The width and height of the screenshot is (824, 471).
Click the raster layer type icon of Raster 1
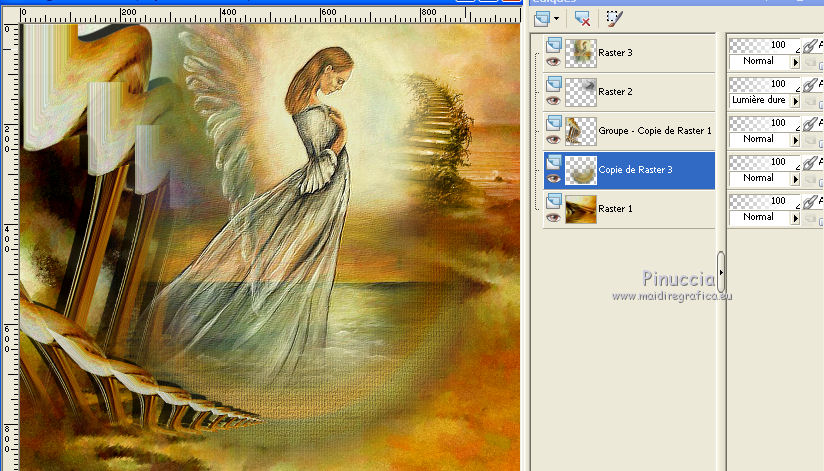[553, 201]
